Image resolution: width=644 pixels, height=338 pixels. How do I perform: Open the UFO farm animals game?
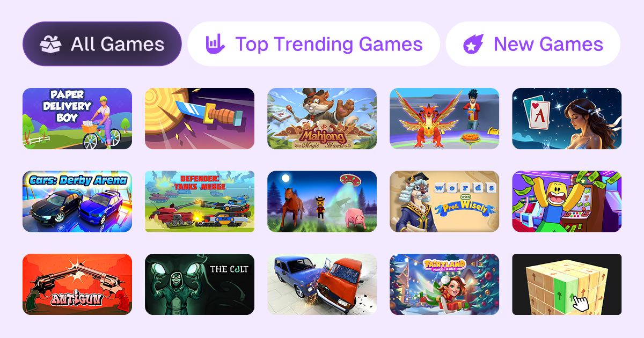[x=322, y=201]
